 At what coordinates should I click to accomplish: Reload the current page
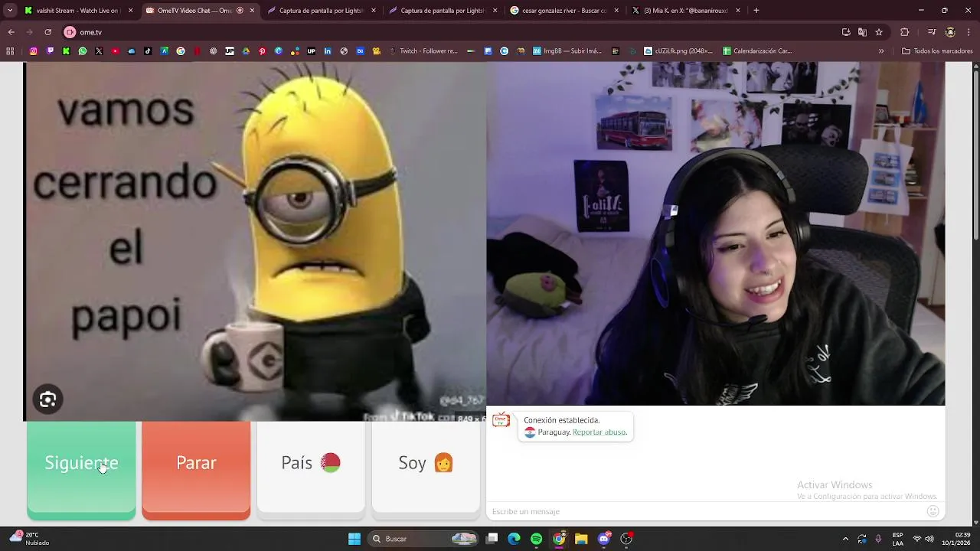pos(47,32)
